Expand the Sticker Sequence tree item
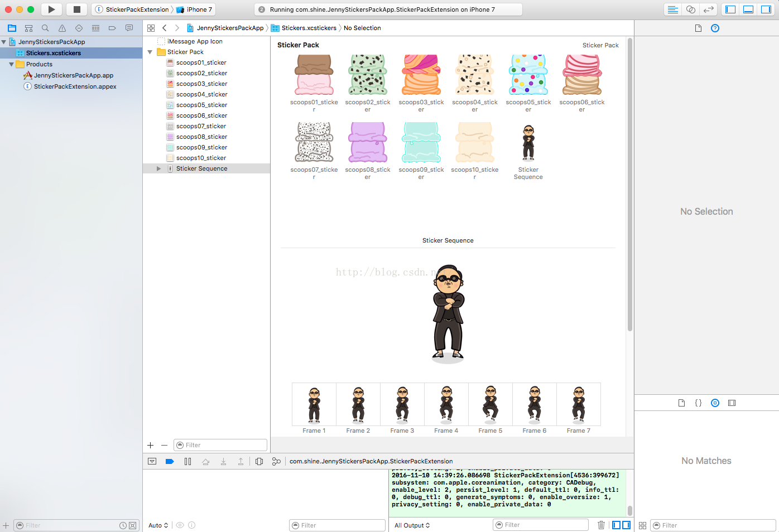This screenshot has height=532, width=779. point(158,168)
